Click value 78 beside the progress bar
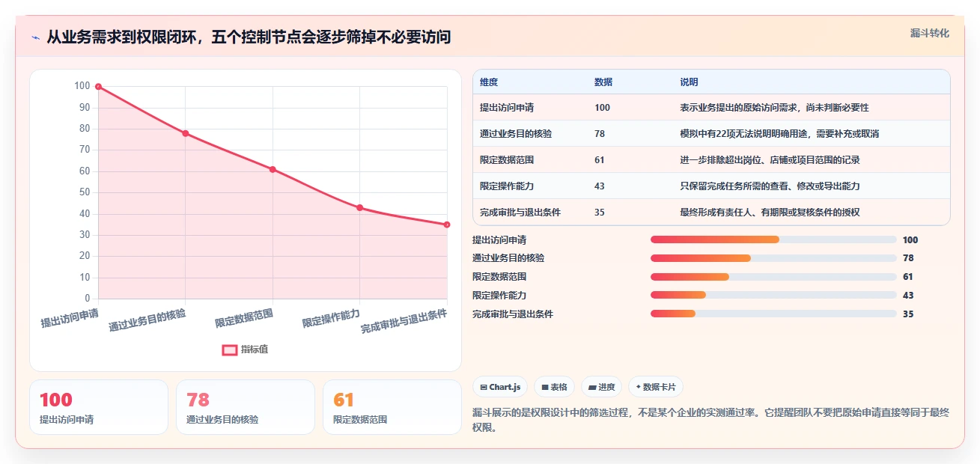Viewport: 980px width, 464px height. click(x=908, y=258)
